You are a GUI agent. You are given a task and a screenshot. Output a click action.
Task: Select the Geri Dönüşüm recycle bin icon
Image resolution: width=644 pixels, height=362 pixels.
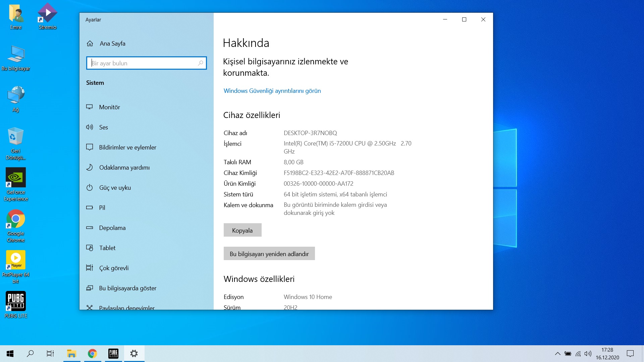pyautogui.click(x=16, y=144)
